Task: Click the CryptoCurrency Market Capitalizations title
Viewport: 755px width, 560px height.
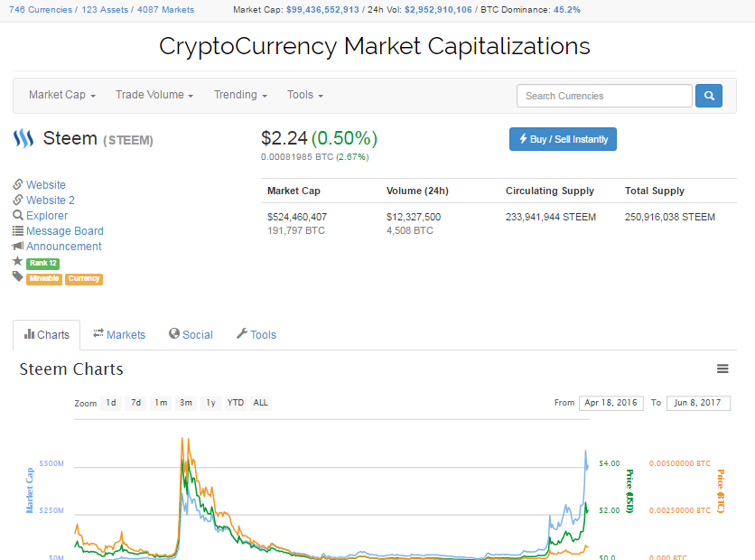Action: click(x=375, y=47)
